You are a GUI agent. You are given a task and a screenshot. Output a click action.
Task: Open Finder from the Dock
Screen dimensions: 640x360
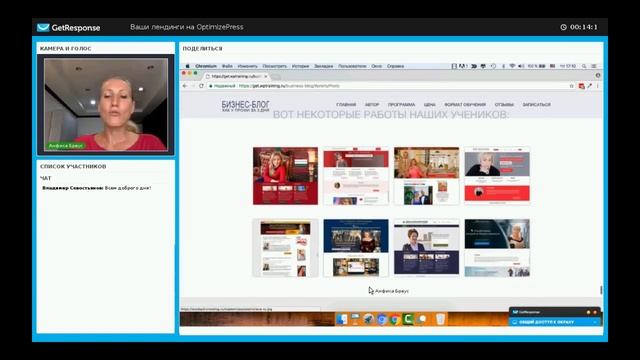coord(342,319)
